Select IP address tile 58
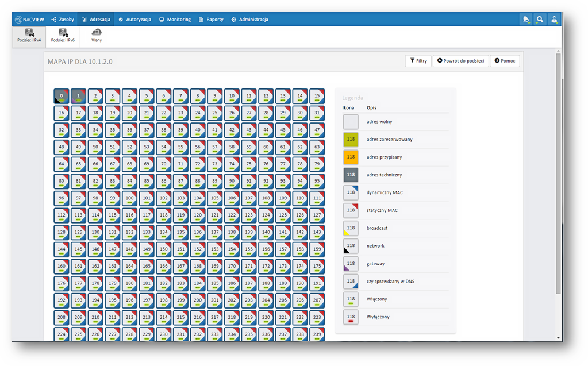 click(x=232, y=147)
